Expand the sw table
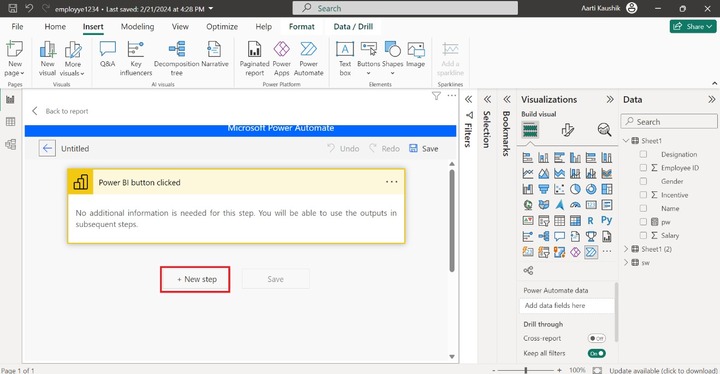This screenshot has height=374, width=720. click(626, 263)
